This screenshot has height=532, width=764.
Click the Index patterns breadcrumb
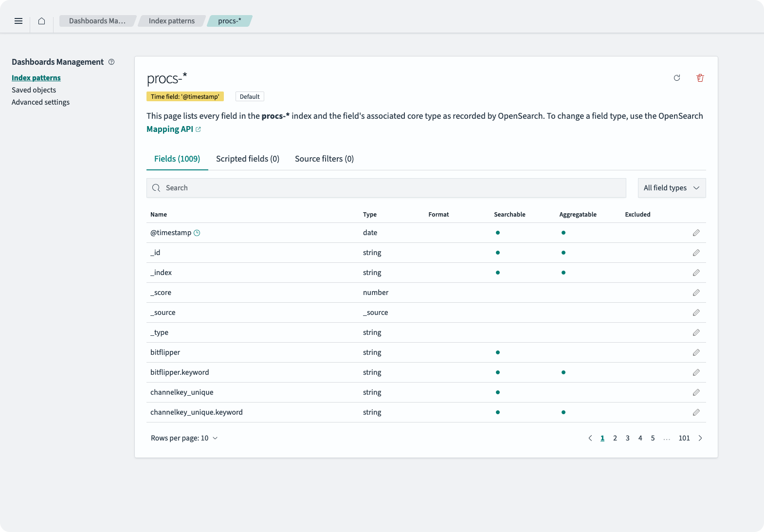pos(171,21)
